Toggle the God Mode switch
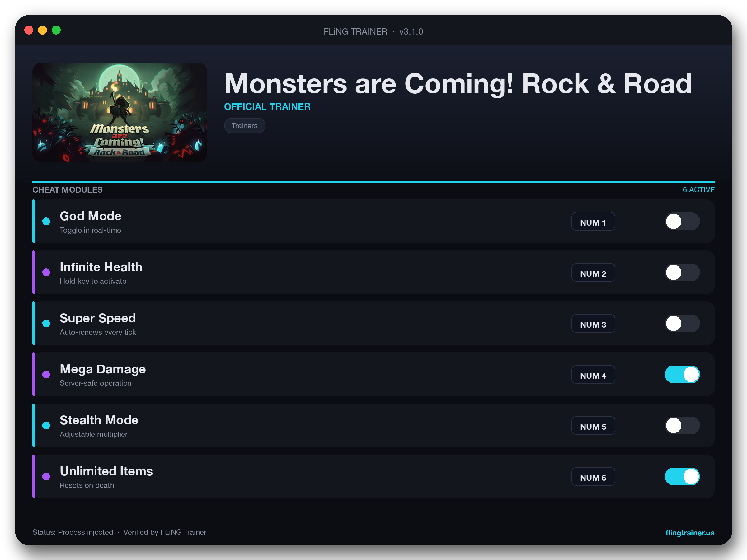Image resolution: width=747 pixels, height=560 pixels. (x=682, y=222)
